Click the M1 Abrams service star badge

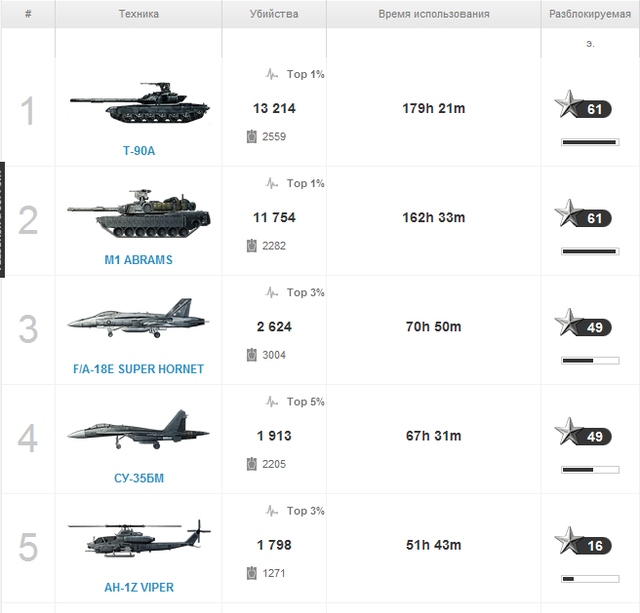(x=583, y=214)
